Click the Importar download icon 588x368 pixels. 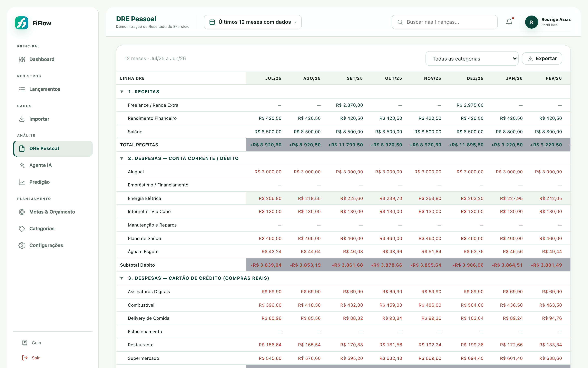22,119
